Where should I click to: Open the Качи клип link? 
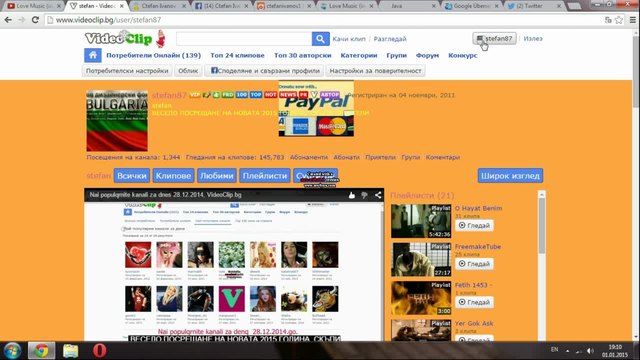coord(349,39)
